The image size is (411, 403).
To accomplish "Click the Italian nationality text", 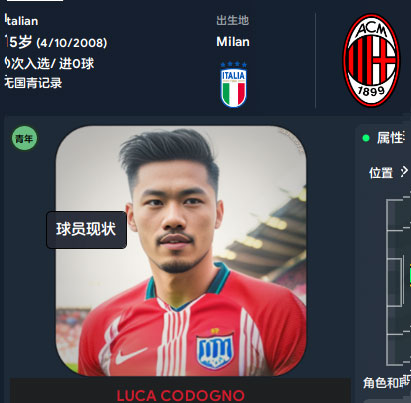I will (22, 21).
